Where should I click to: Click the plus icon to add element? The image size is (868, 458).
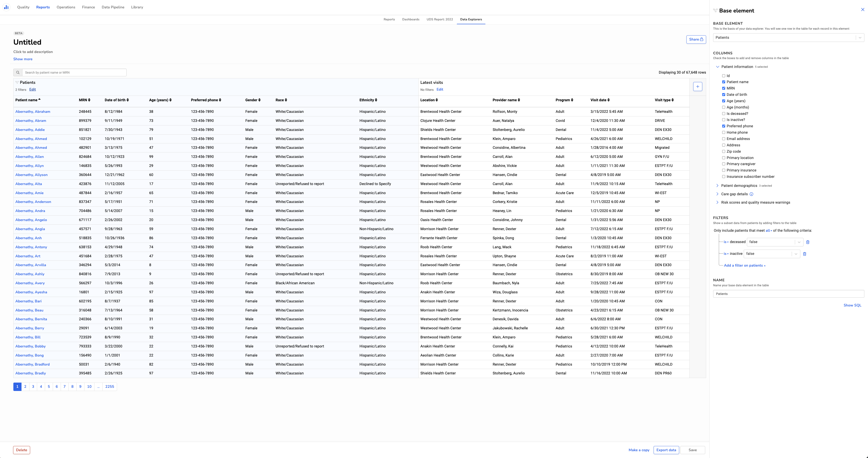(x=698, y=87)
